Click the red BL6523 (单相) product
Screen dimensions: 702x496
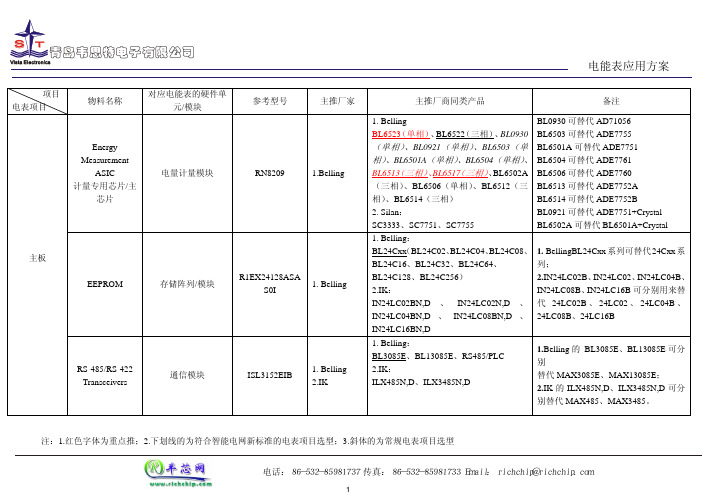(x=401, y=134)
